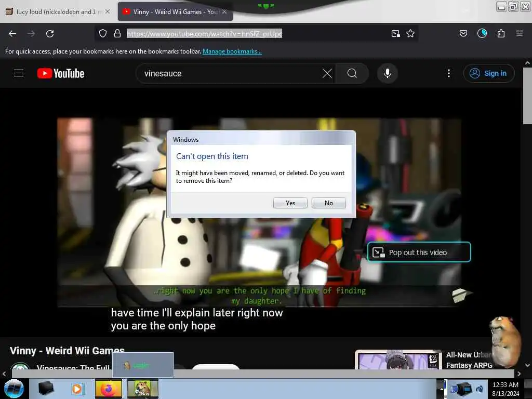Open the Extensions puzzle icon

501,33
